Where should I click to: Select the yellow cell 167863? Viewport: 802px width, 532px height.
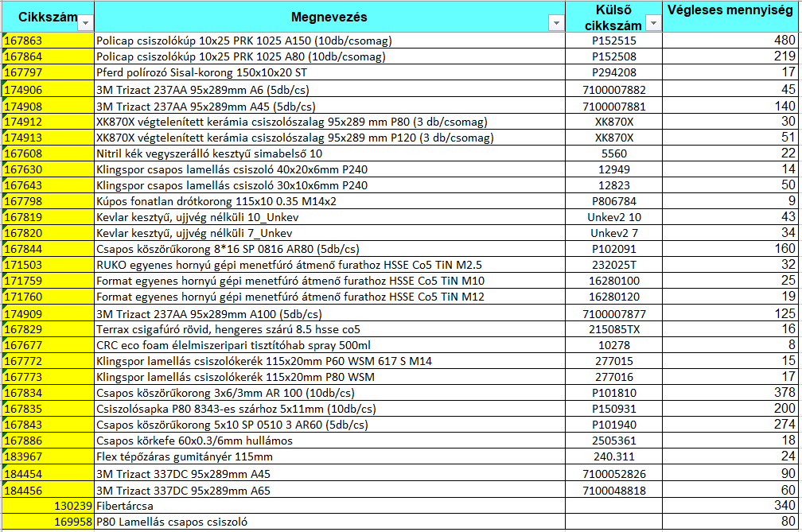coord(48,41)
